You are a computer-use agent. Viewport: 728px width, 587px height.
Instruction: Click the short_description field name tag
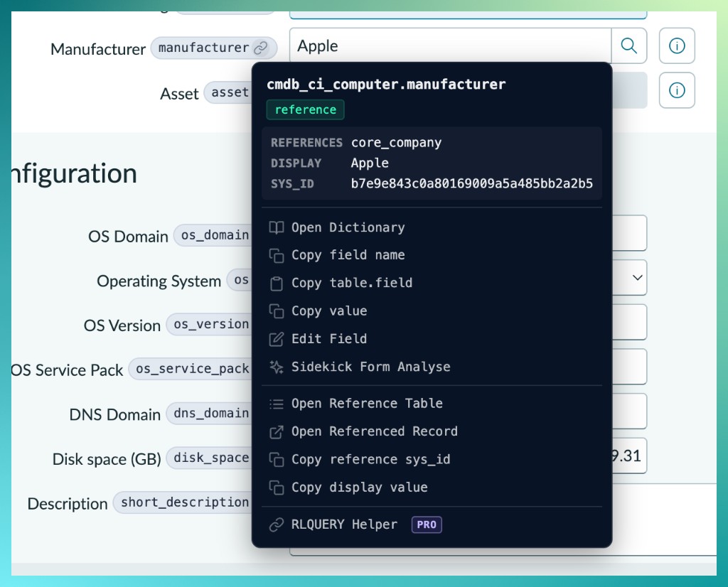(183, 502)
